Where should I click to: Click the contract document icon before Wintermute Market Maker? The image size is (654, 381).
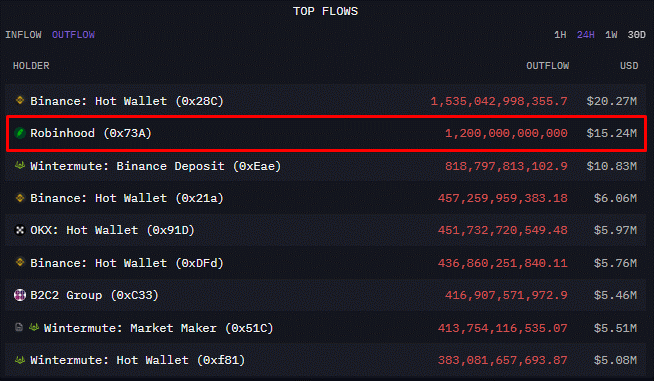pyautogui.click(x=19, y=327)
